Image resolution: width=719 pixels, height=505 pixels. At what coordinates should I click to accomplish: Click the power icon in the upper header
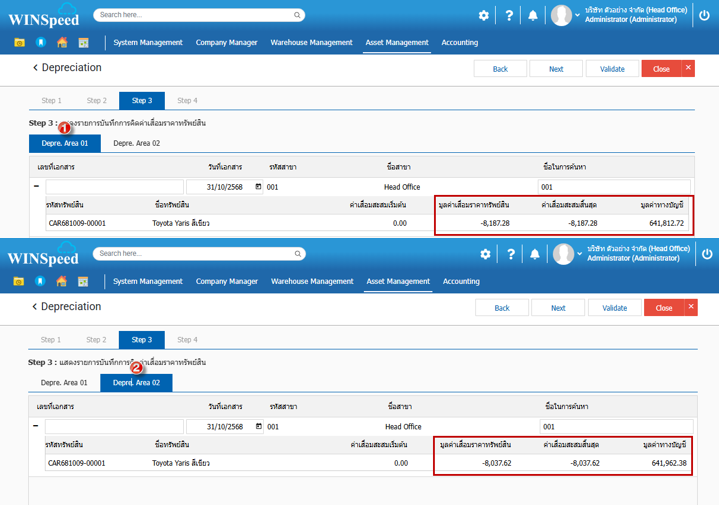click(x=706, y=16)
